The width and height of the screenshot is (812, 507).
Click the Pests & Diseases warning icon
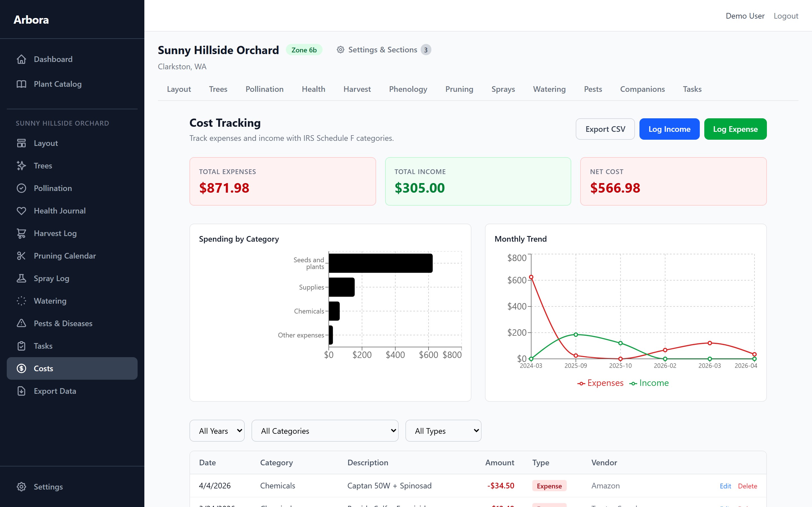click(21, 323)
